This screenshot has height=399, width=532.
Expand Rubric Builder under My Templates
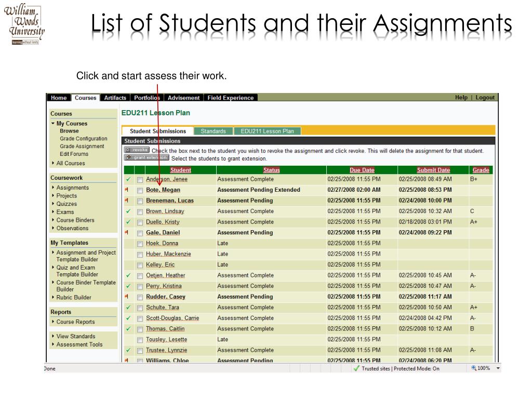[53, 297]
